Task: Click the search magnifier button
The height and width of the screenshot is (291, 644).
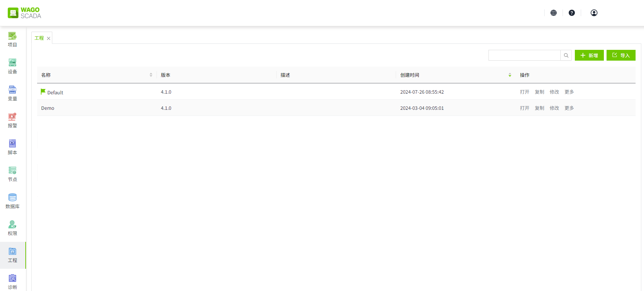Action: pyautogui.click(x=566, y=55)
